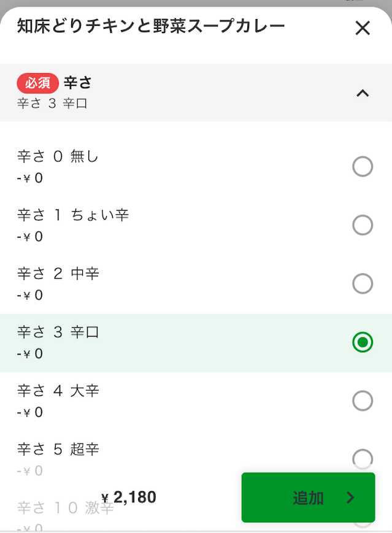
Task: Tap the 辛さ 1 ちょい辛 option label
Action: tap(72, 215)
